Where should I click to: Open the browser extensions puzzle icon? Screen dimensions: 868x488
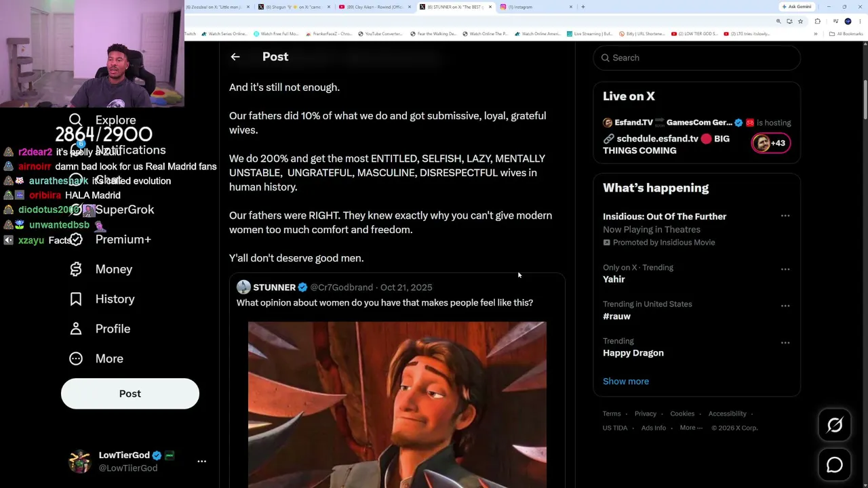pyautogui.click(x=817, y=21)
